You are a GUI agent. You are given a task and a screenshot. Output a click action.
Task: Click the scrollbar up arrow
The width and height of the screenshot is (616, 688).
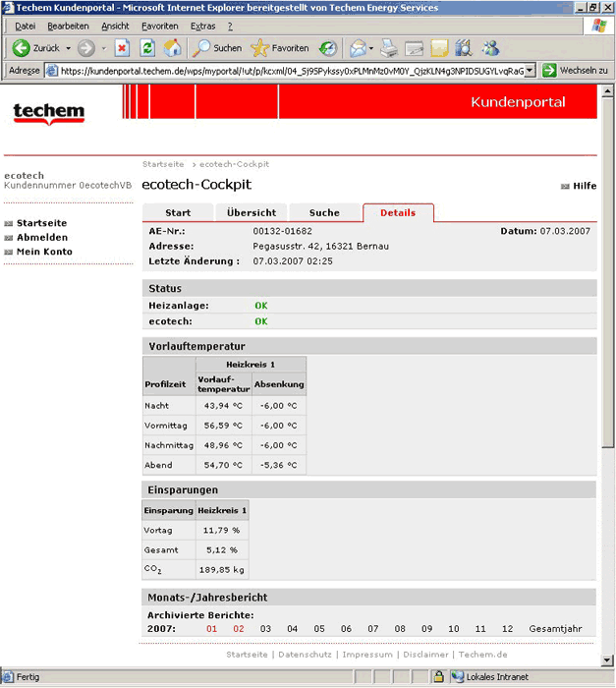tap(608, 91)
